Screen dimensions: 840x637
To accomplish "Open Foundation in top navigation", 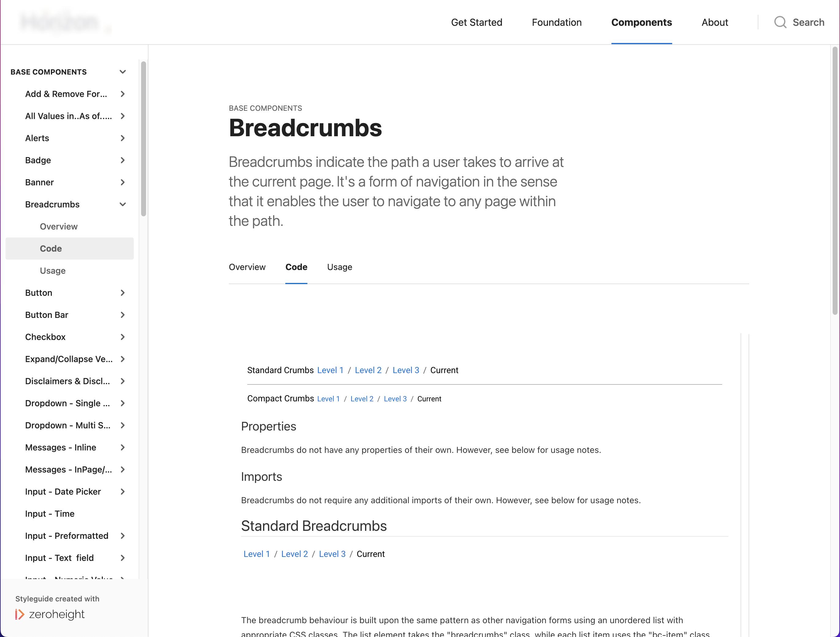I will pos(556,22).
